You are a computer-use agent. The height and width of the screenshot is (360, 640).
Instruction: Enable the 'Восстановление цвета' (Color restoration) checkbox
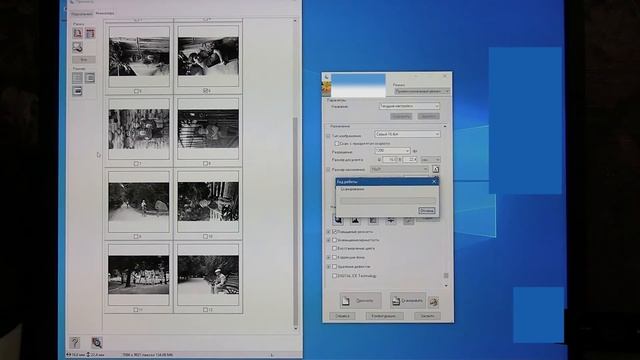(335, 248)
